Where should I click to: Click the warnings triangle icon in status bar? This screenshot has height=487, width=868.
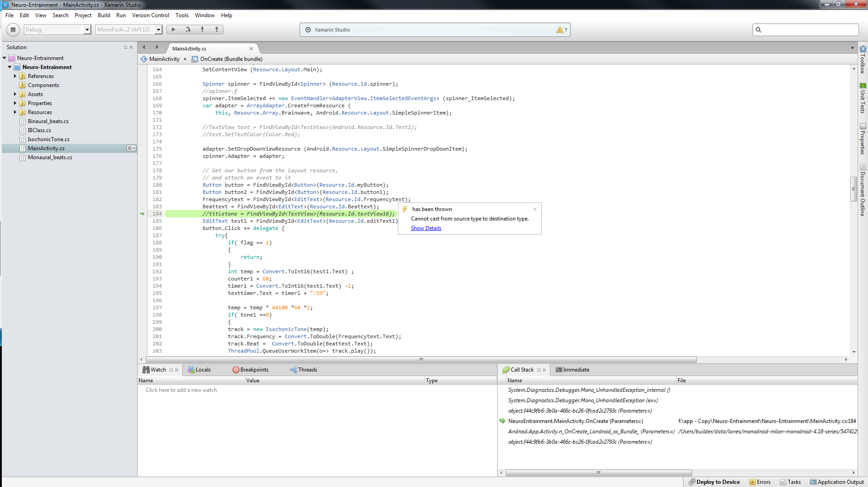coord(559,30)
